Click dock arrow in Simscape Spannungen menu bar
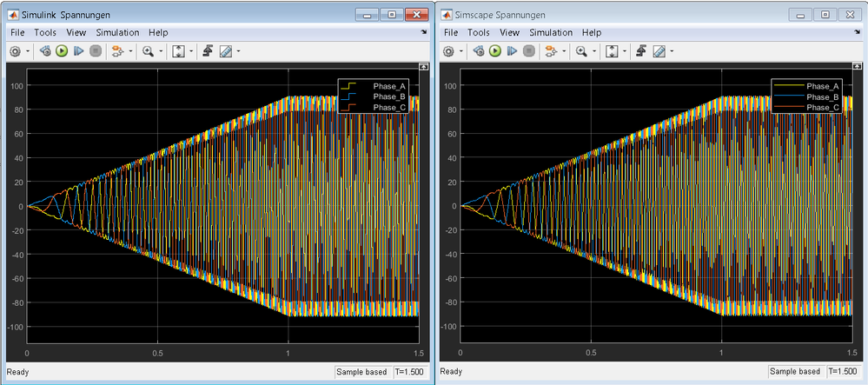The width and height of the screenshot is (868, 385). [x=858, y=32]
